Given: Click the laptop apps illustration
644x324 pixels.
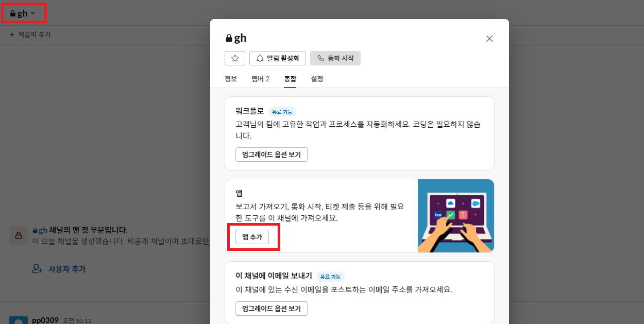Looking at the screenshot, I should (456, 216).
